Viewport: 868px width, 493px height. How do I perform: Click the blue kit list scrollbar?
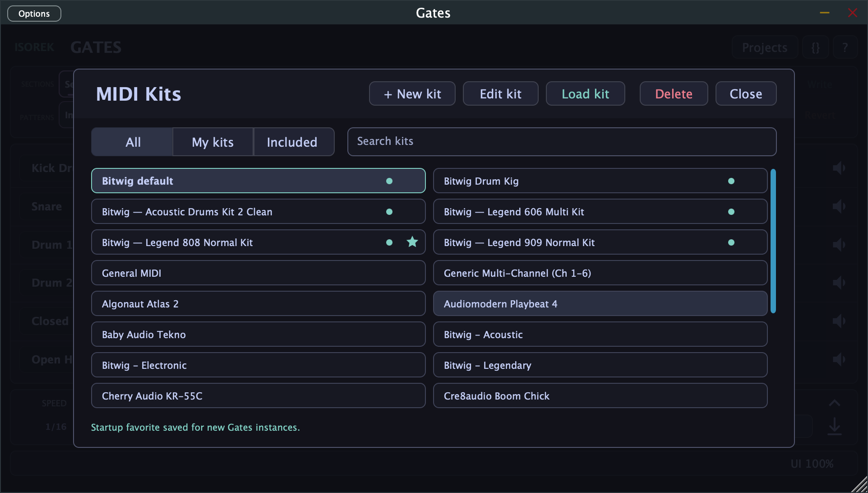pos(773,241)
